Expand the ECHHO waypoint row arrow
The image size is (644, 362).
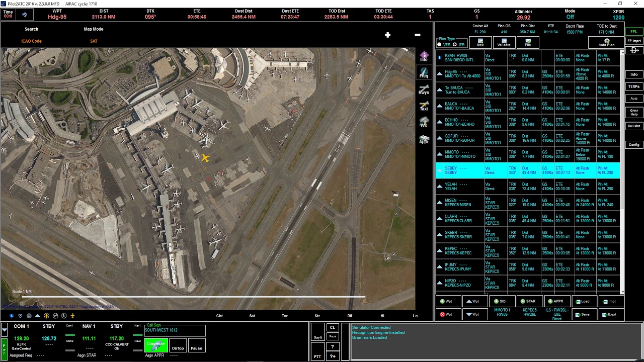click(x=439, y=122)
